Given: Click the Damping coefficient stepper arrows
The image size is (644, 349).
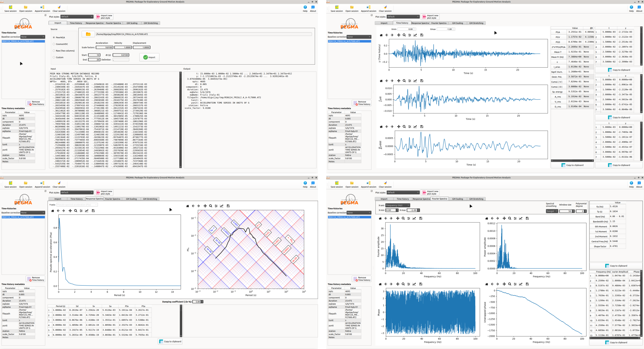Looking at the screenshot, I should (202, 302).
